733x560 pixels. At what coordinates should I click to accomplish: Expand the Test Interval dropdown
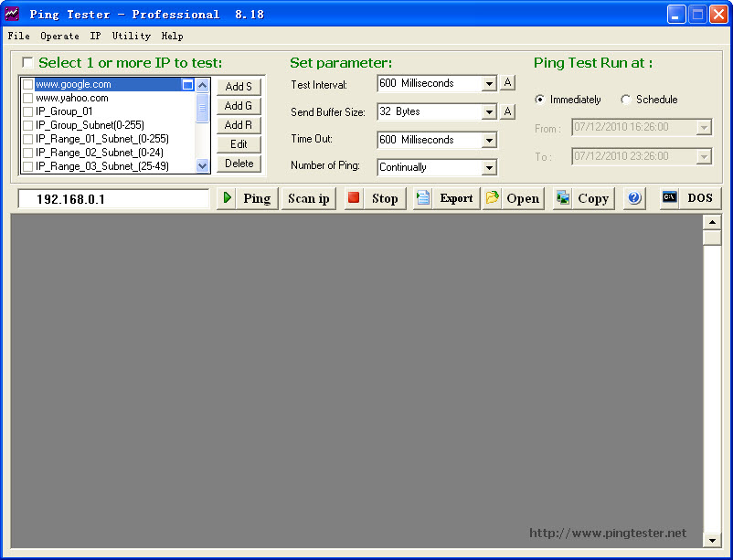tap(489, 84)
